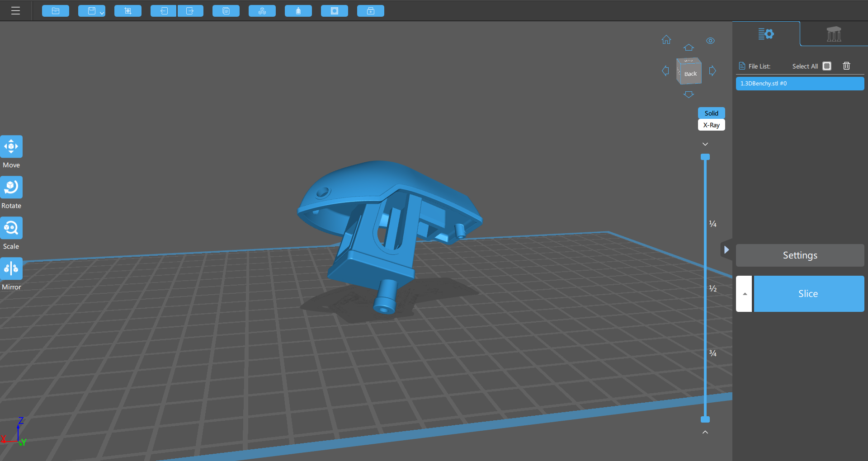Click the auto layout cubes icon
The height and width of the screenshot is (461, 868).
(x=262, y=11)
